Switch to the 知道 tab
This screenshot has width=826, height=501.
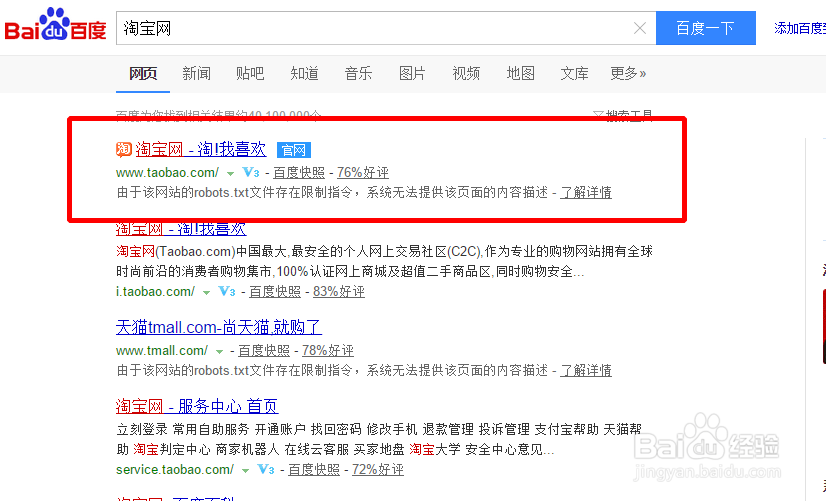pos(304,73)
